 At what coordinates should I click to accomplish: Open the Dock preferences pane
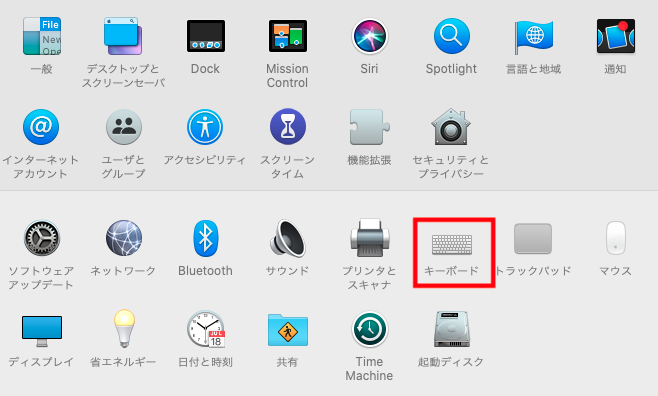point(206,36)
